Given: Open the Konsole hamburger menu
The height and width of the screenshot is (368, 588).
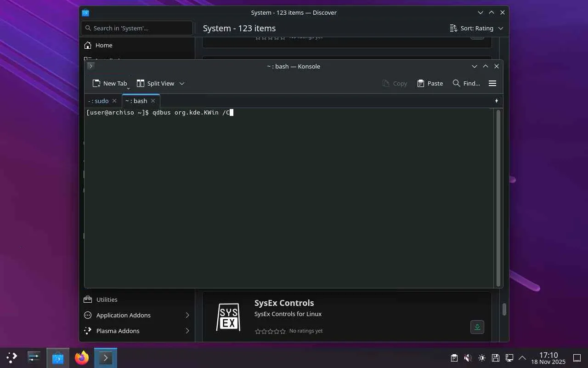Looking at the screenshot, I should (492, 83).
